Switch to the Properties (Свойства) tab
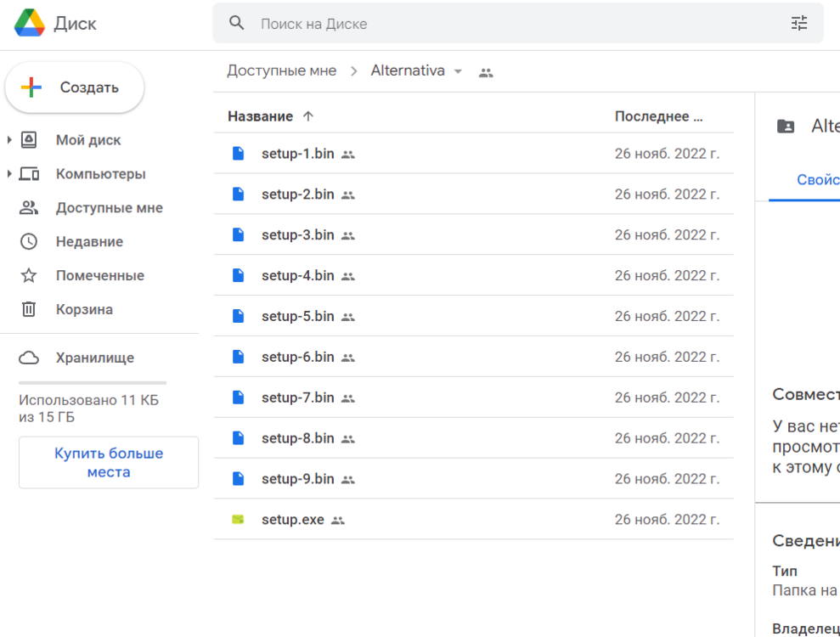 817,180
